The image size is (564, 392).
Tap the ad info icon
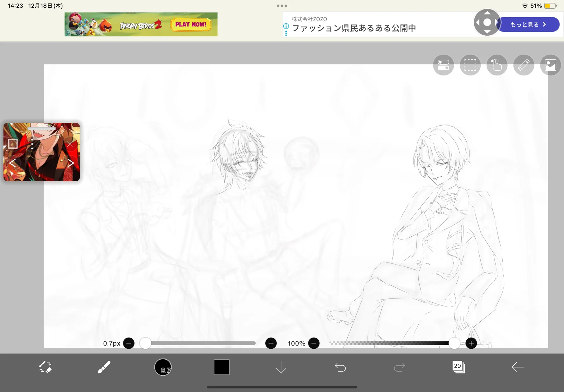click(286, 26)
